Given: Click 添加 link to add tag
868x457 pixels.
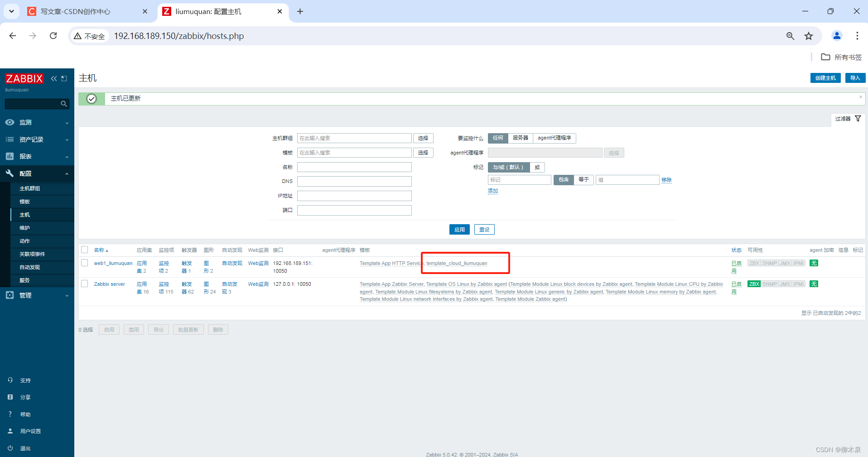Looking at the screenshot, I should 493,191.
